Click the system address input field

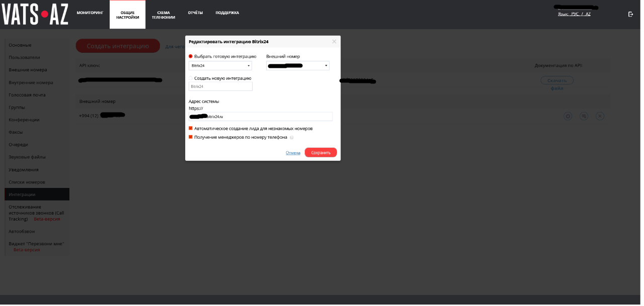261,117
